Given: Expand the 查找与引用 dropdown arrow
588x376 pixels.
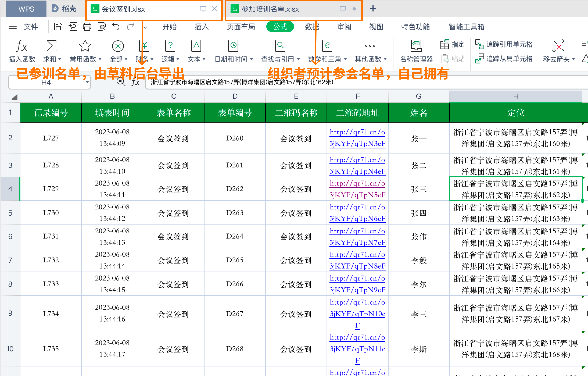Looking at the screenshot, I should point(298,59).
